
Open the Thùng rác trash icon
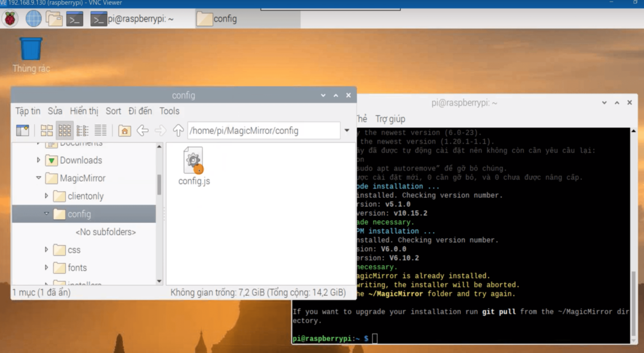[x=31, y=50]
